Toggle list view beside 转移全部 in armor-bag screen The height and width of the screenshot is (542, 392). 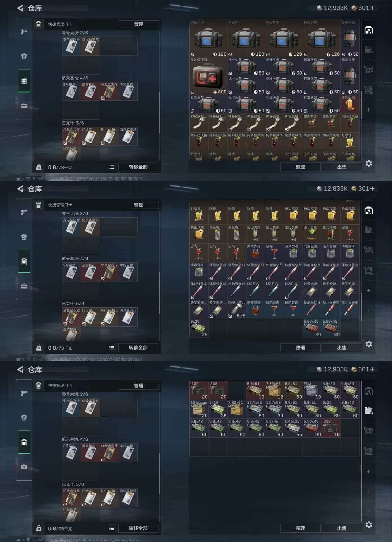[112, 167]
